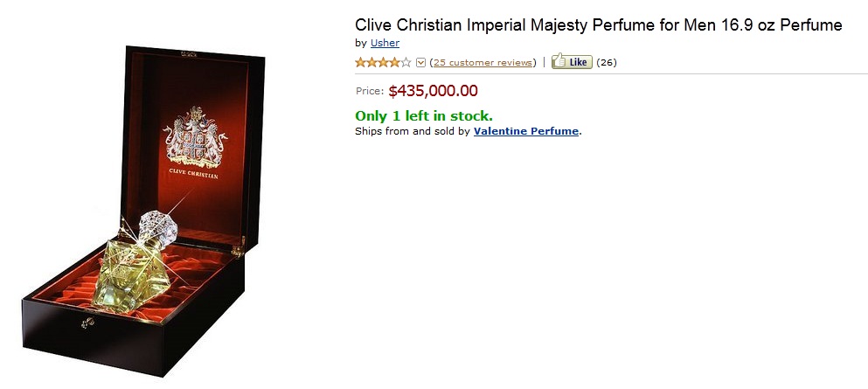Click the $435,000.00 price

point(433,90)
